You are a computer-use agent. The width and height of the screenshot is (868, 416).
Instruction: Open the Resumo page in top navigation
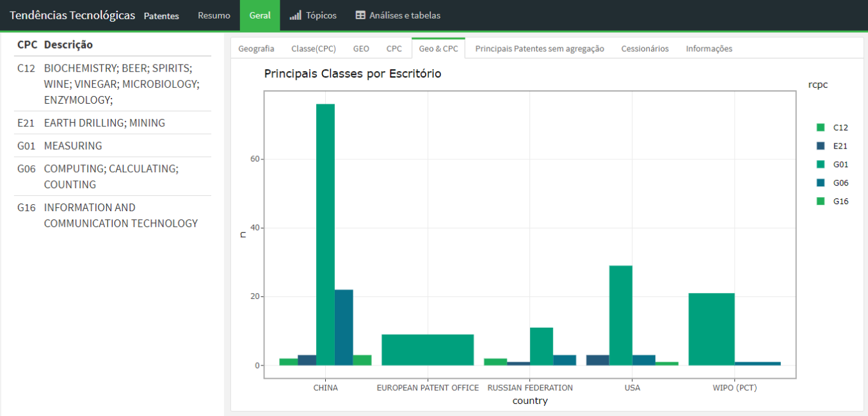214,15
